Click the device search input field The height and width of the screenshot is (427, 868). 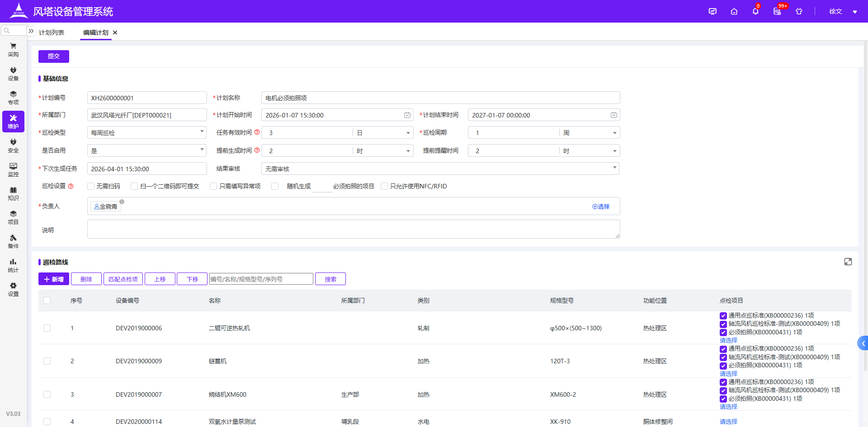[261, 279]
